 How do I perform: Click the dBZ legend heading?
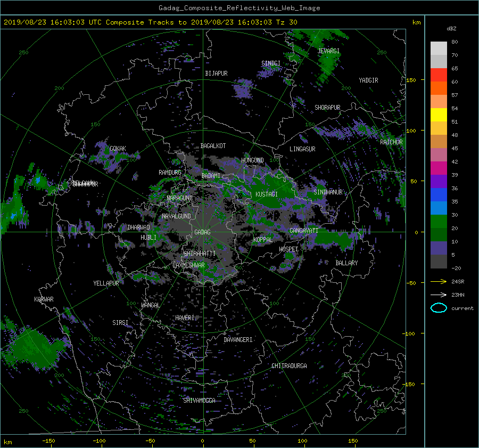[451, 29]
